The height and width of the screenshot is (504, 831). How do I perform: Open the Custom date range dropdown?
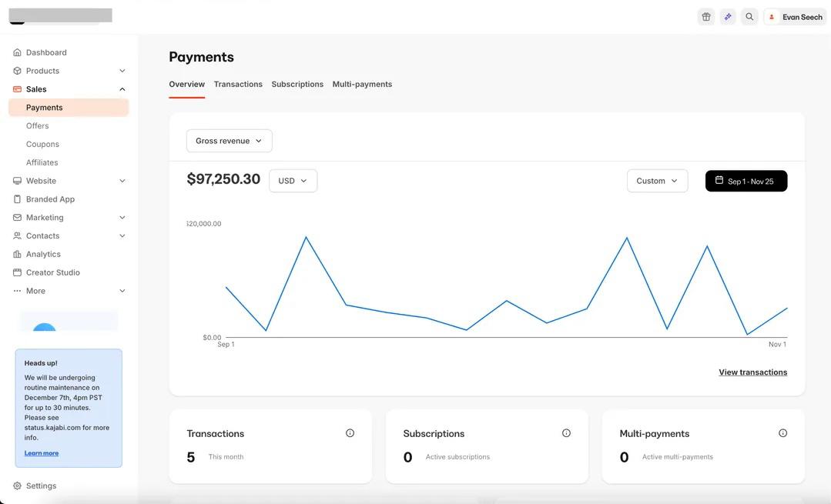[x=657, y=181]
